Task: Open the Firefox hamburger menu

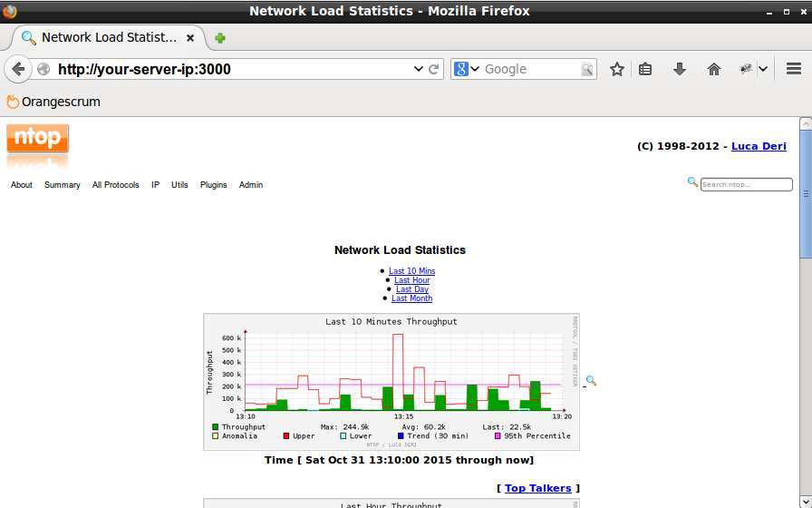Action: 793,69
